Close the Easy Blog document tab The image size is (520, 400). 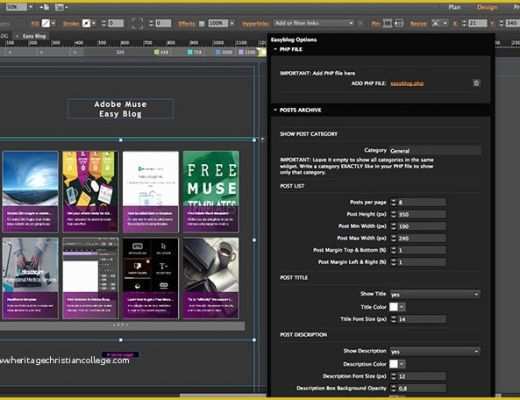click(17, 36)
